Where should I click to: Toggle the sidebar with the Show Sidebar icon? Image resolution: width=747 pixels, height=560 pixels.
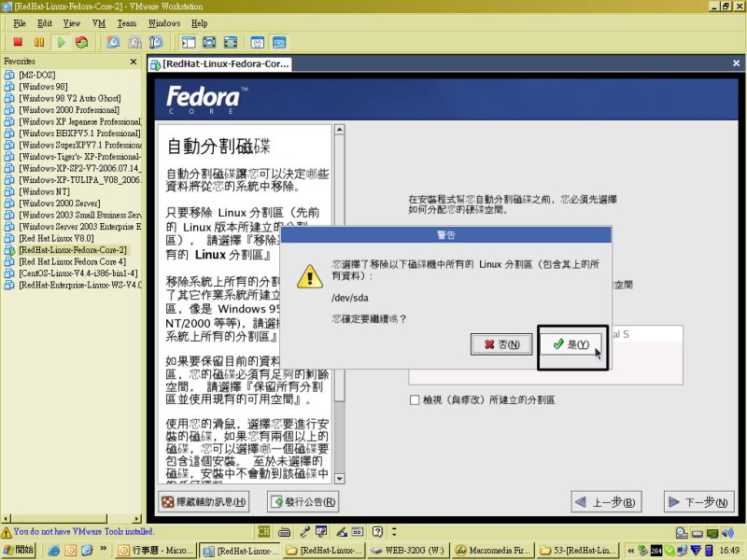[189, 42]
